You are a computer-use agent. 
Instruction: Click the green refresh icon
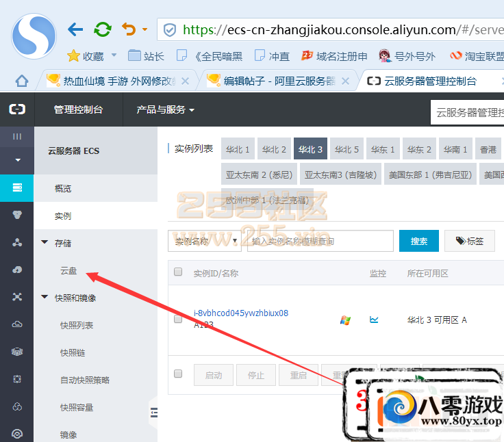tap(103, 29)
